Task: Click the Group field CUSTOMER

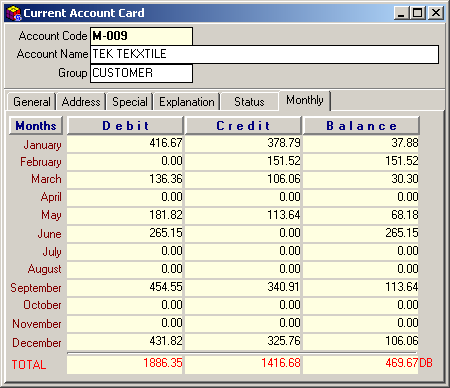Action: point(141,73)
